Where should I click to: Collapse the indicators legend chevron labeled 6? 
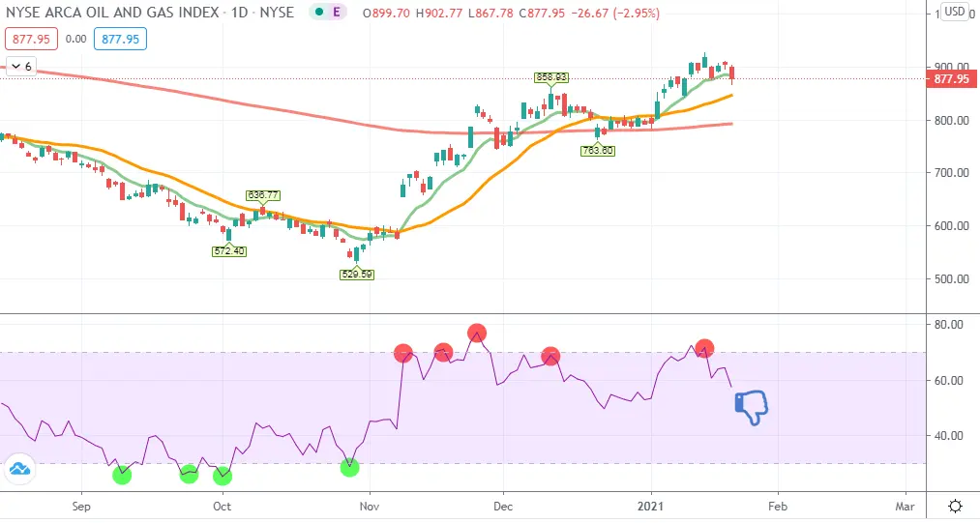tap(21, 67)
